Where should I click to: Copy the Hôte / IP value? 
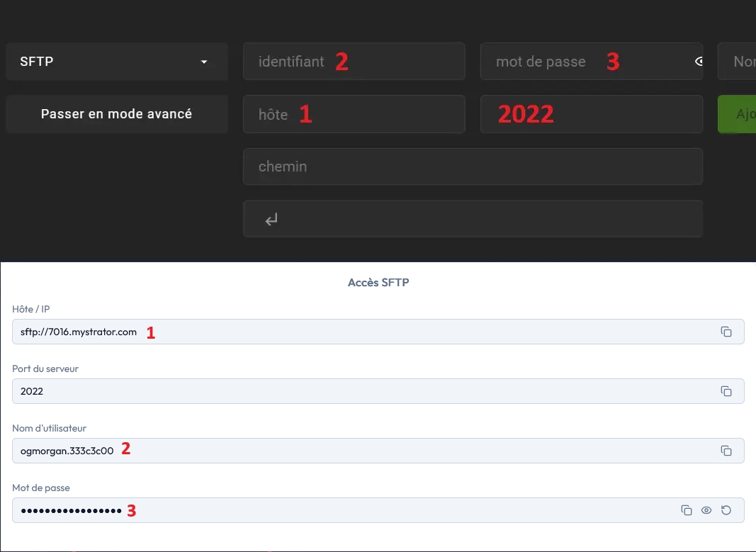tap(726, 332)
